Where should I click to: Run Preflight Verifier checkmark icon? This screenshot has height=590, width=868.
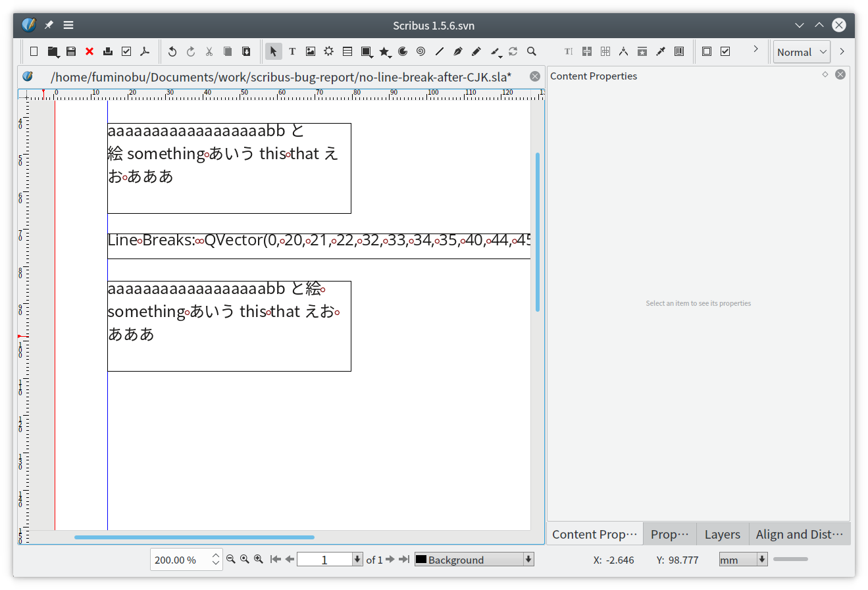[x=126, y=51]
